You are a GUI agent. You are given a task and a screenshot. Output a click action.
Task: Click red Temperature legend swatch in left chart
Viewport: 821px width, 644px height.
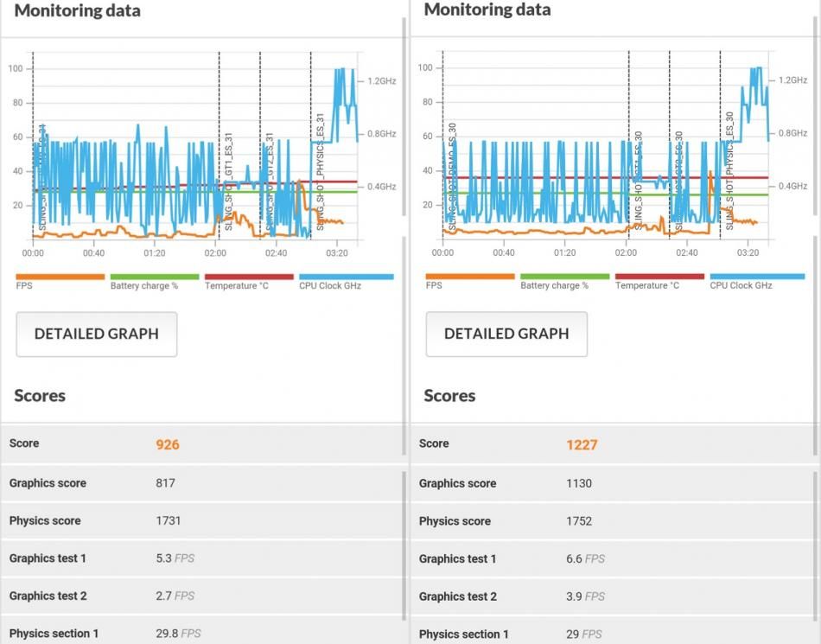tap(248, 277)
